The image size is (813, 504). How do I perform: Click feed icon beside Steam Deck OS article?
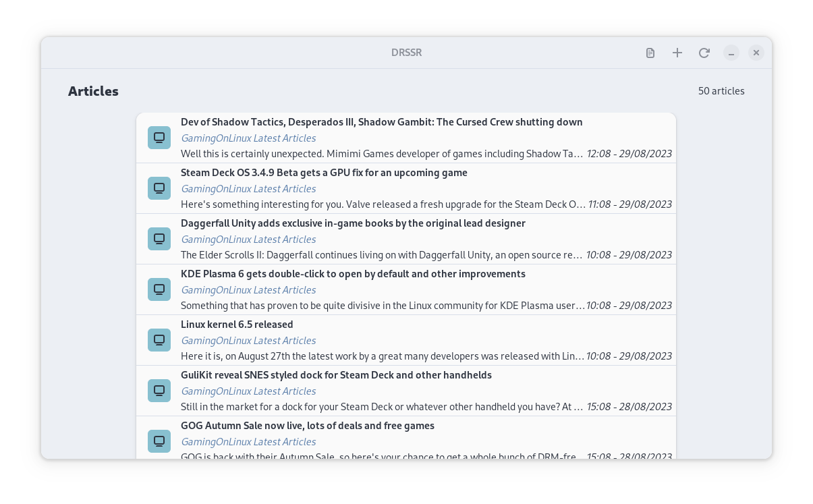159,188
